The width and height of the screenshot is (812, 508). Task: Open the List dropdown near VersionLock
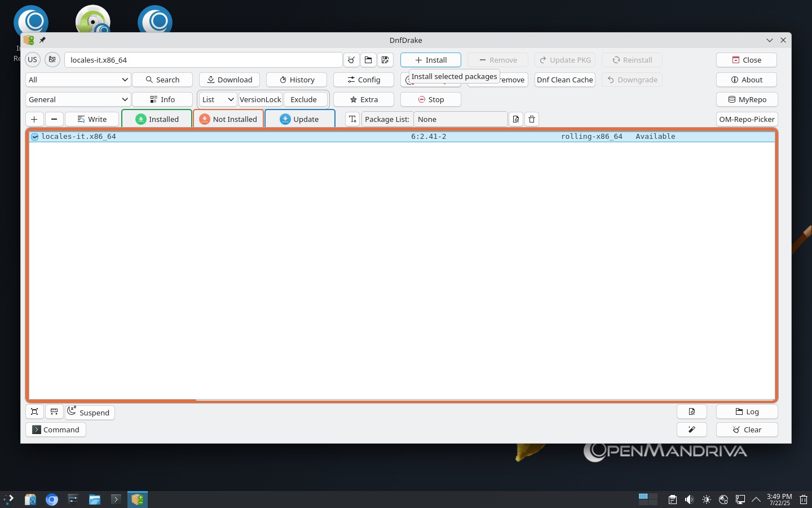pos(218,99)
